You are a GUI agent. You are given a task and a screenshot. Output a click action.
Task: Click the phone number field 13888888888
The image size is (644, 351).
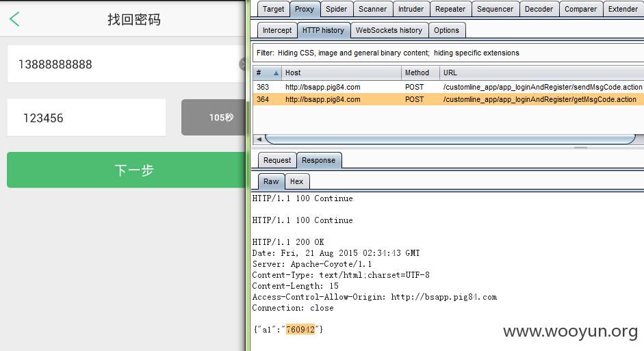(x=127, y=64)
